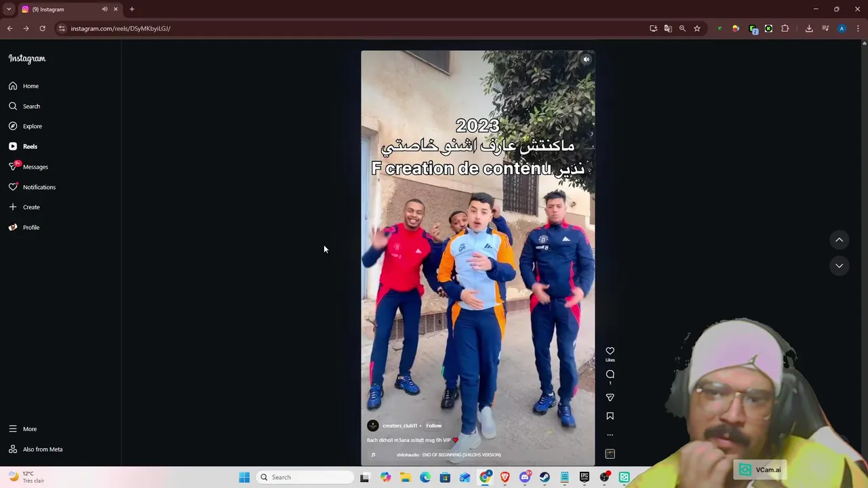Viewport: 868px width, 488px height.
Task: Open the zoom magnifier icon in address bar
Action: click(x=682, y=28)
